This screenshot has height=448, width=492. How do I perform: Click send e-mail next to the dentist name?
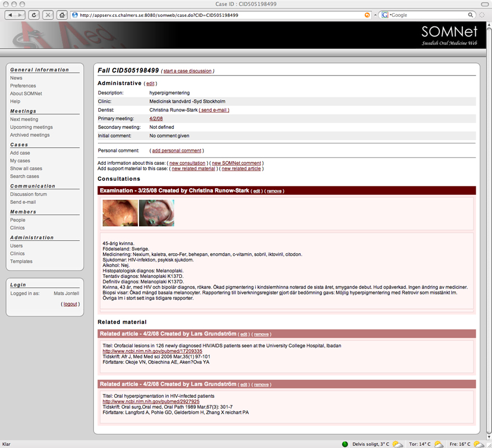point(213,110)
